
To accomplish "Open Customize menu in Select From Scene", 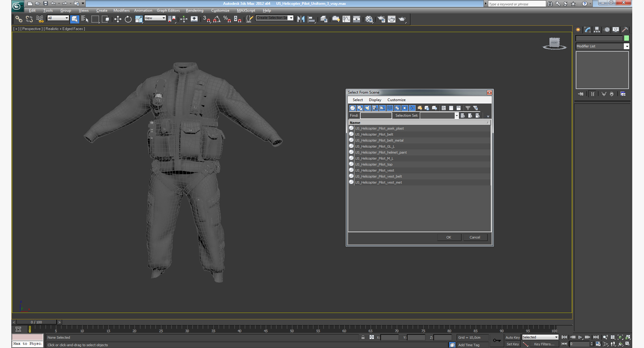I will click(396, 100).
